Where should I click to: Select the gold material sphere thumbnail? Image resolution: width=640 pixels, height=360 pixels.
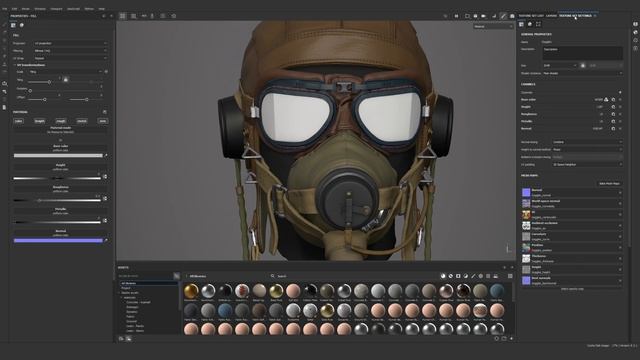191,291
